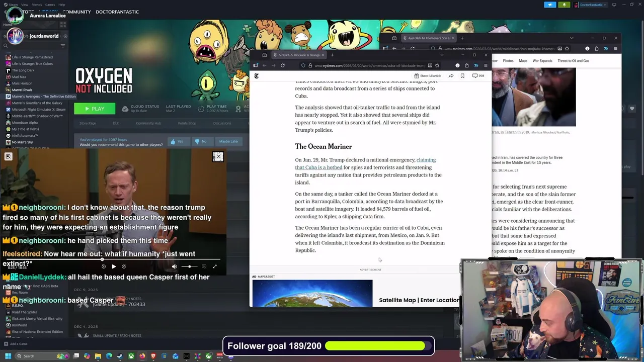Open extensions icon in front Firefox
644x362 pixels.
coord(467,65)
